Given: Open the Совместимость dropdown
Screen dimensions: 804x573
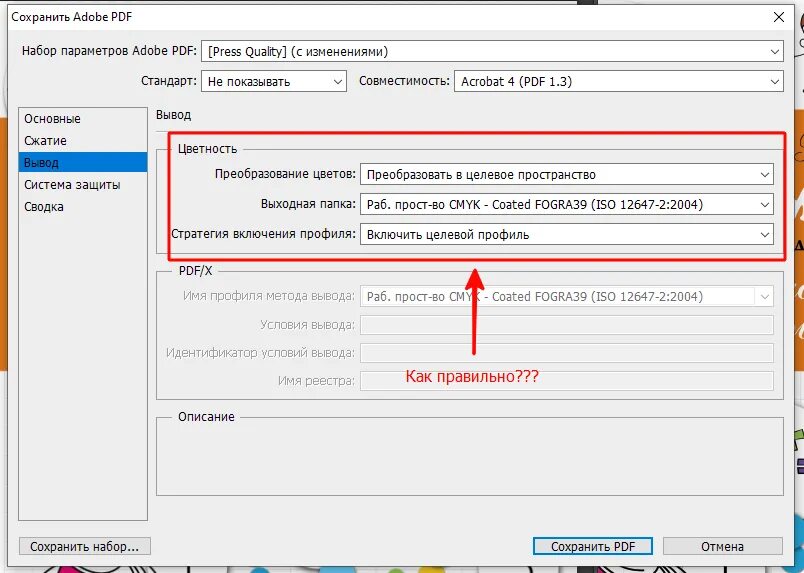Looking at the screenshot, I should [618, 82].
